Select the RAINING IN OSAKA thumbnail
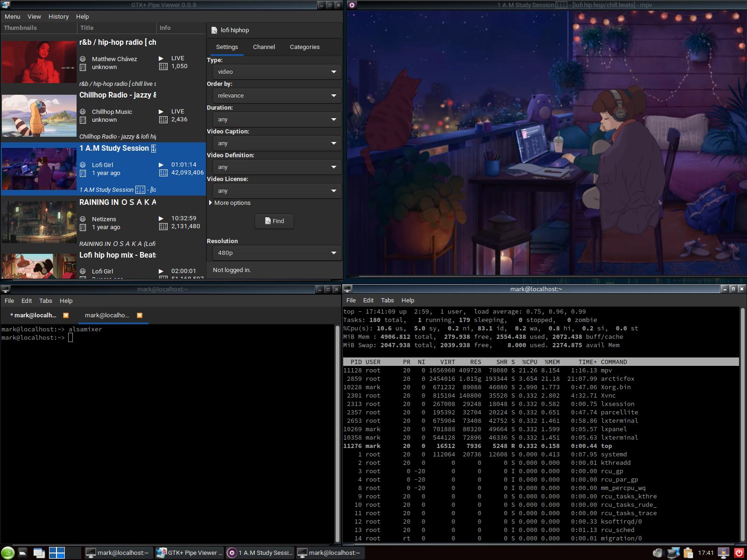This screenshot has width=747, height=560. (x=39, y=222)
